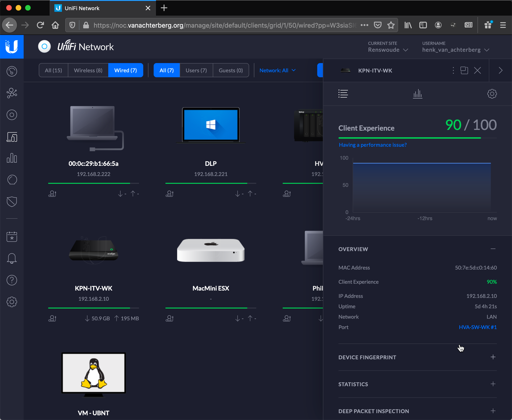Open the Renswoude current site selector
This screenshot has height=420, width=512.
(388, 50)
